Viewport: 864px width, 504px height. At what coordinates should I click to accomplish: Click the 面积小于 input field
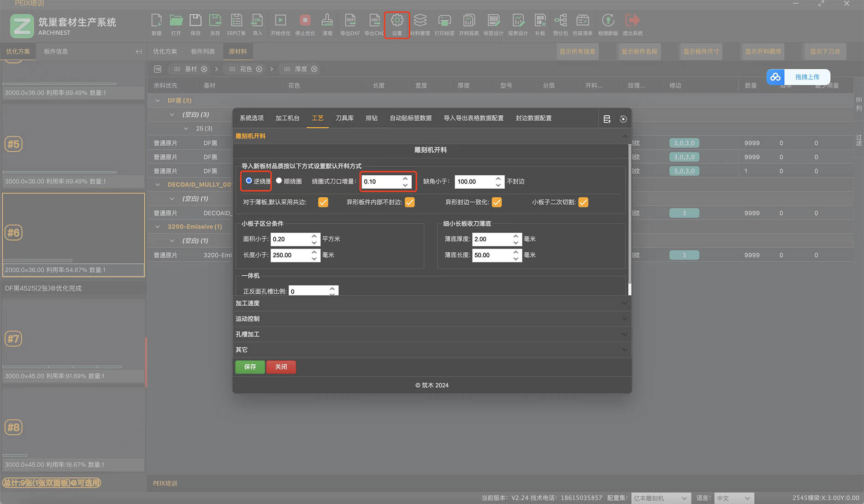click(290, 239)
